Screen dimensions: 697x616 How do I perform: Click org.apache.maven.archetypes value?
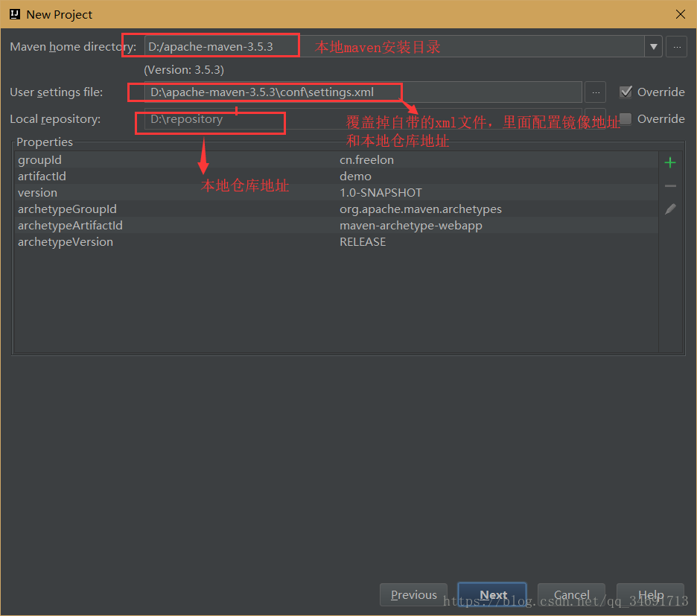pos(421,209)
